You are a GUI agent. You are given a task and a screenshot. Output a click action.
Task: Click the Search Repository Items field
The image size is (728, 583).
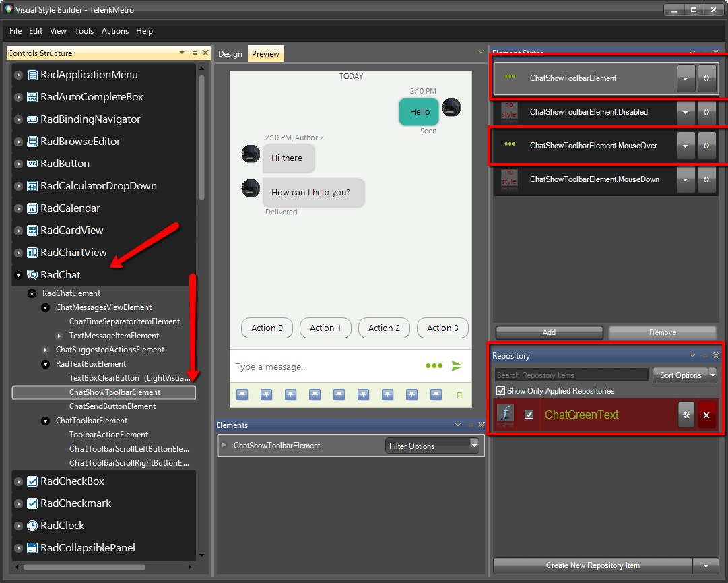point(571,375)
